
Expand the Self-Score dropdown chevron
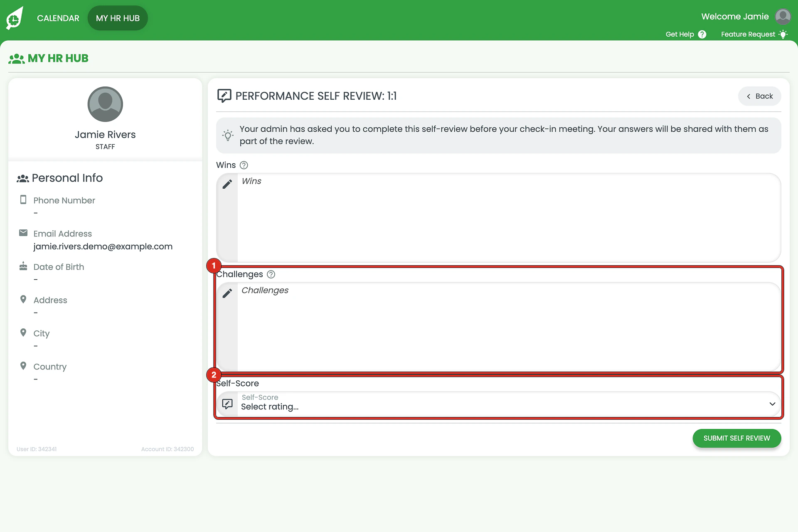tap(772, 404)
